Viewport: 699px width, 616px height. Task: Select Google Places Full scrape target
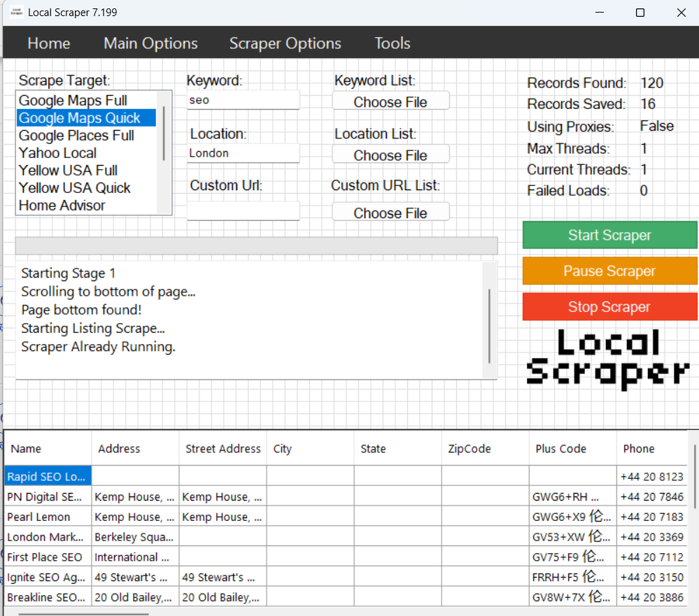click(x=87, y=136)
